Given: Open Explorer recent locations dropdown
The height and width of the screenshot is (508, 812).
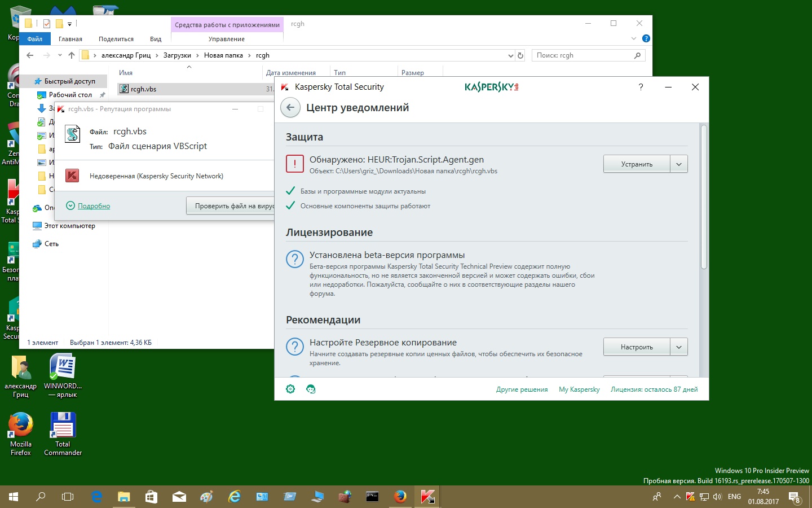Looking at the screenshot, I should pos(60,55).
